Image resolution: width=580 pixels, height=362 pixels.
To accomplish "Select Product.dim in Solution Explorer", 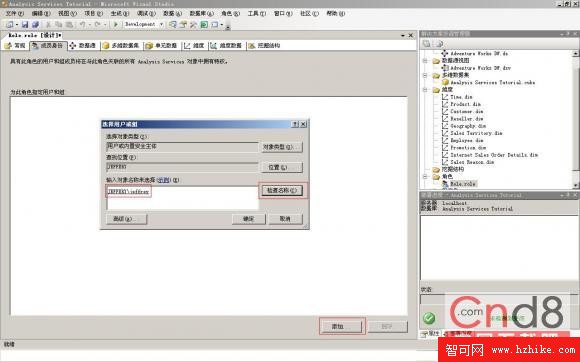I will pyautogui.click(x=465, y=104).
